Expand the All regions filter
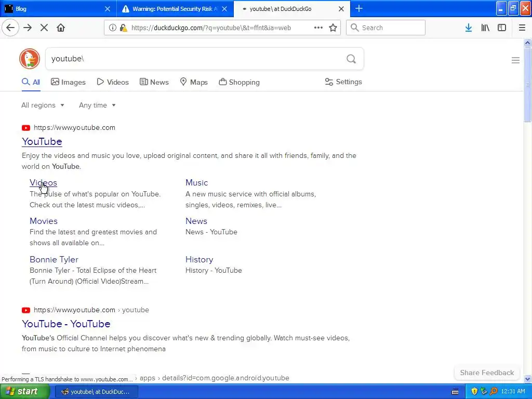The height and width of the screenshot is (399, 532). click(43, 105)
